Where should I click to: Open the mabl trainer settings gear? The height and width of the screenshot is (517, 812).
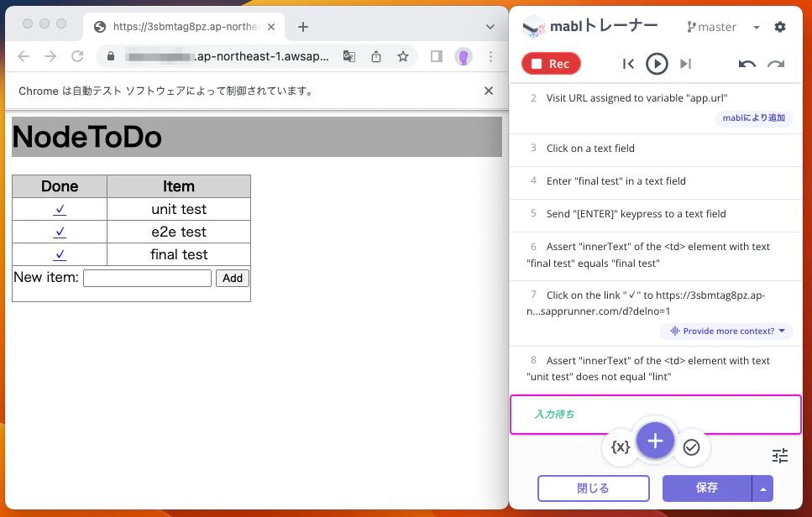[x=780, y=26]
